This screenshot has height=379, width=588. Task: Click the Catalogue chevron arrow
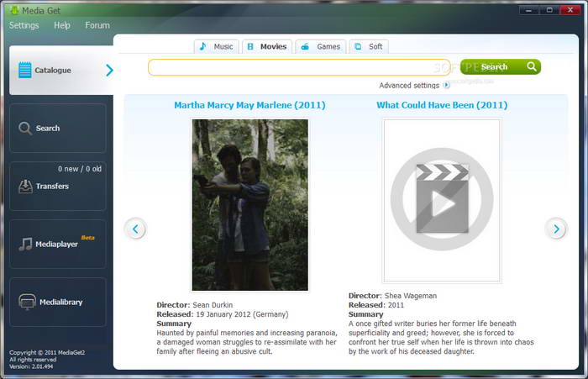[109, 71]
